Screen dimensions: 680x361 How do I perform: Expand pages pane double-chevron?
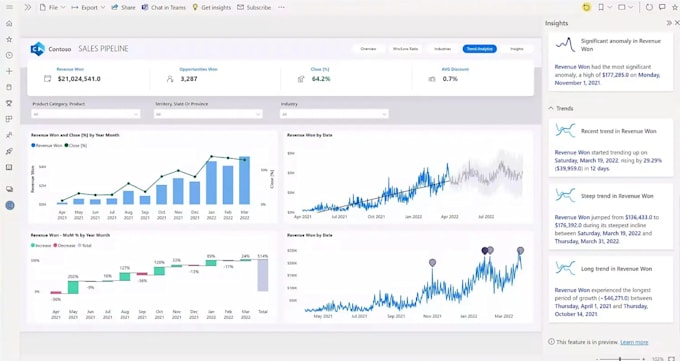28,7
